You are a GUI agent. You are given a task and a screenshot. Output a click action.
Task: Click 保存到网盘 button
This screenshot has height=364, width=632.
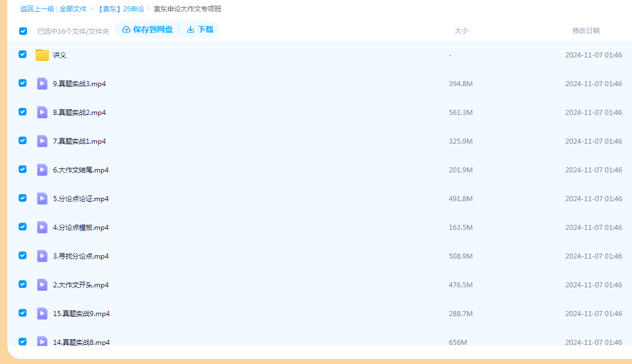tap(148, 29)
